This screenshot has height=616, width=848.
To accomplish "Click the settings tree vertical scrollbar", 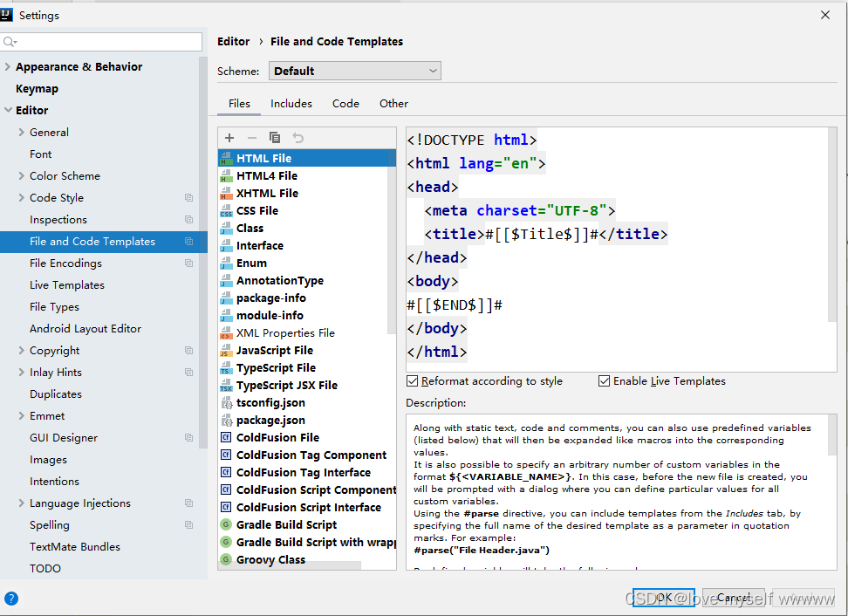I will (x=202, y=252).
